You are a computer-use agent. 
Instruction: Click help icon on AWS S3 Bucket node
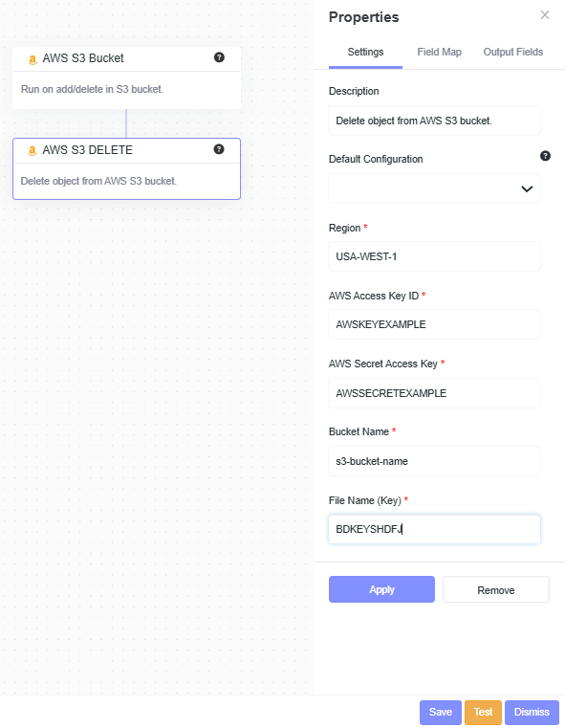click(219, 57)
